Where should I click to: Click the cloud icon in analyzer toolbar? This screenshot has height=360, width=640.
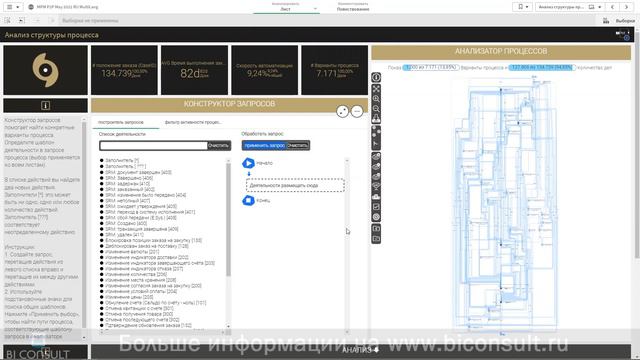pos(376,196)
